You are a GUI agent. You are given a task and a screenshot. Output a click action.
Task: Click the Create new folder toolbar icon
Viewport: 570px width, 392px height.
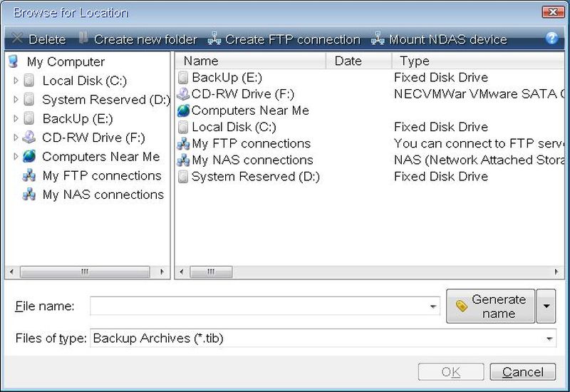(x=84, y=38)
